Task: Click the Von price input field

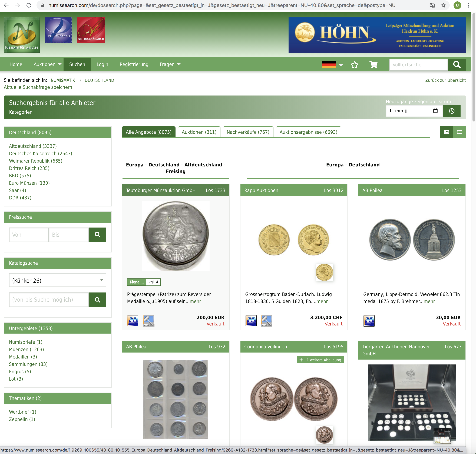Action: [29, 235]
